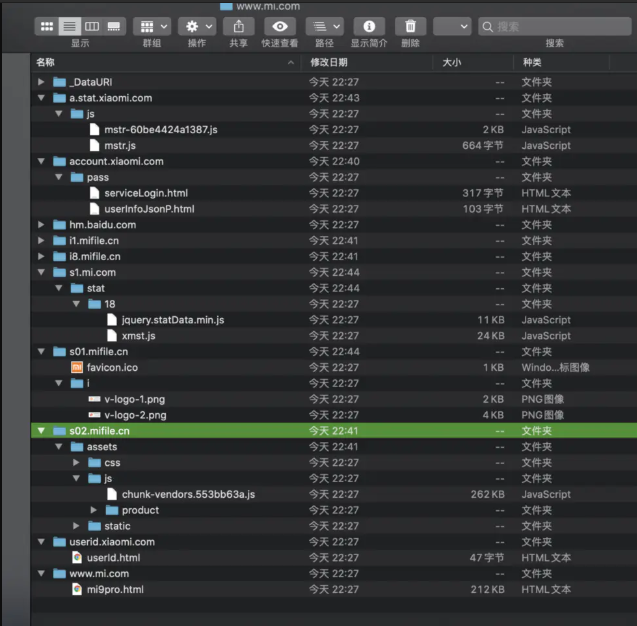Click the product folder icon

(112, 510)
